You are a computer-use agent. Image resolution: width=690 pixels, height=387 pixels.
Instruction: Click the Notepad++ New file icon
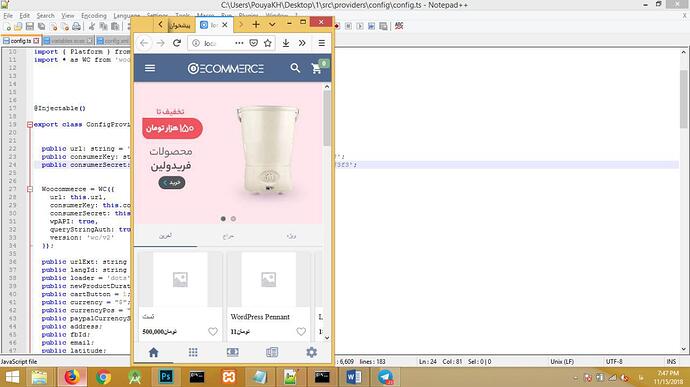[7, 26]
